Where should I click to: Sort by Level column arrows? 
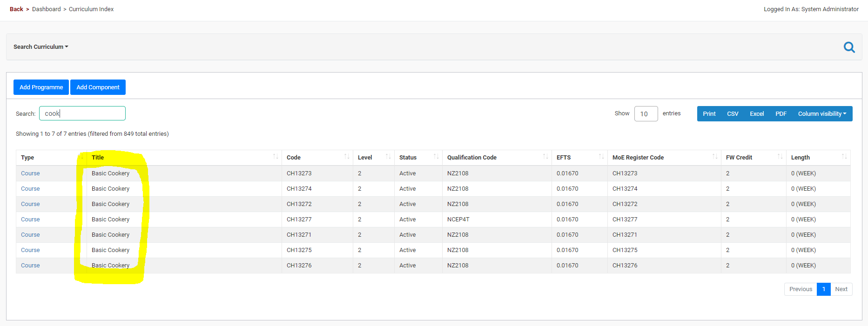[388, 157]
